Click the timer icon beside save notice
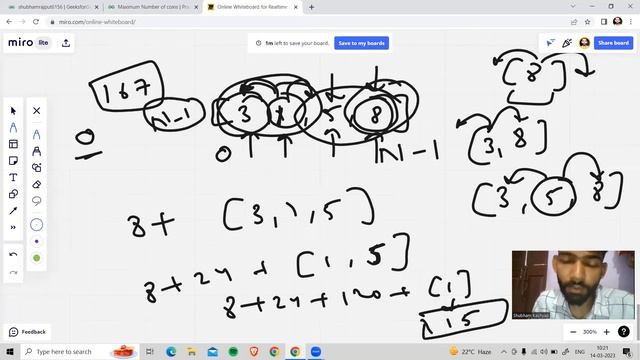This screenshot has height=360, width=640. pyautogui.click(x=258, y=43)
